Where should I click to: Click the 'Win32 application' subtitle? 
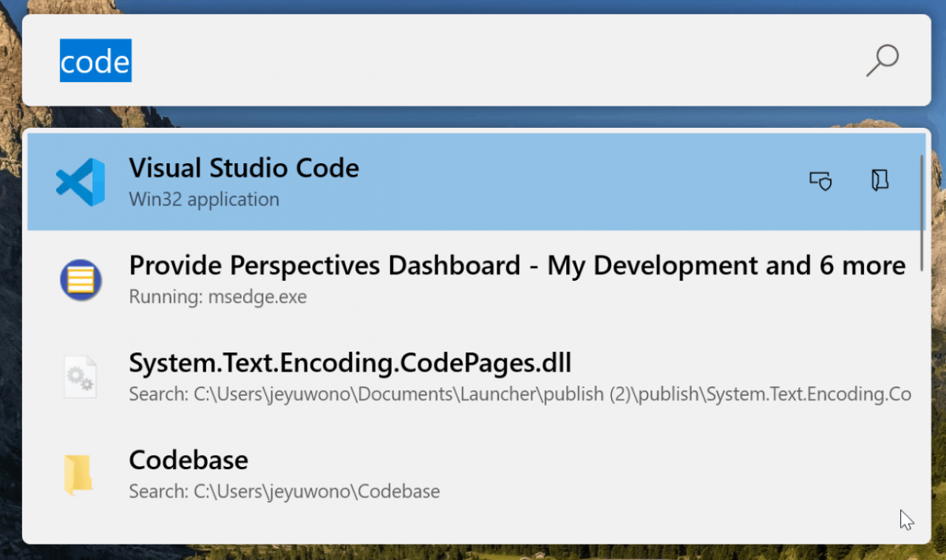(x=204, y=199)
